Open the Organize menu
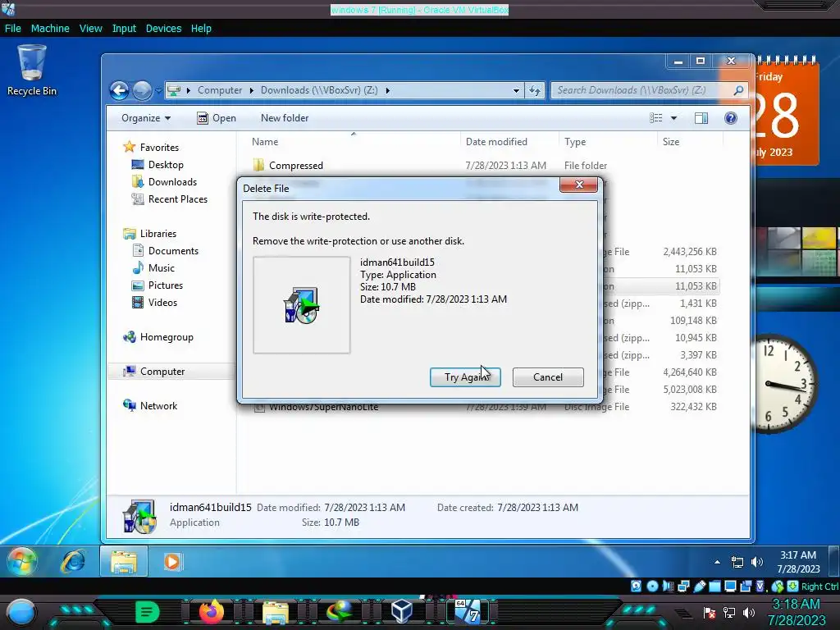Image resolution: width=840 pixels, height=630 pixels. (x=146, y=118)
